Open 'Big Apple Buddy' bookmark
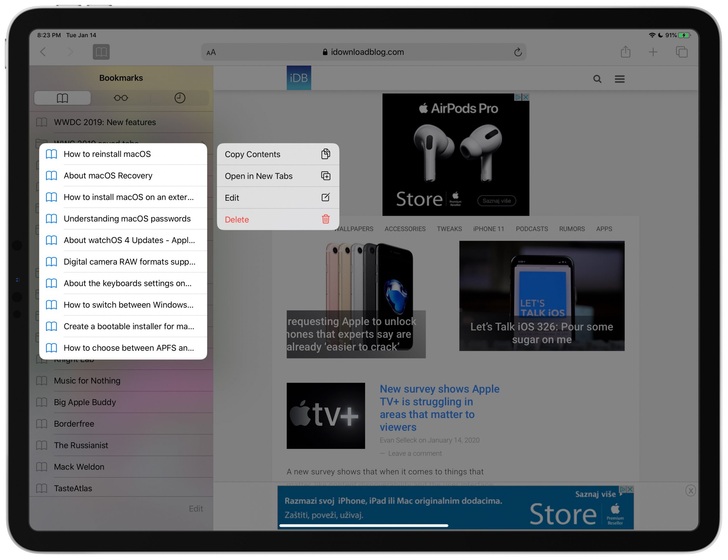Screen dimensions: 728x560 121,402
